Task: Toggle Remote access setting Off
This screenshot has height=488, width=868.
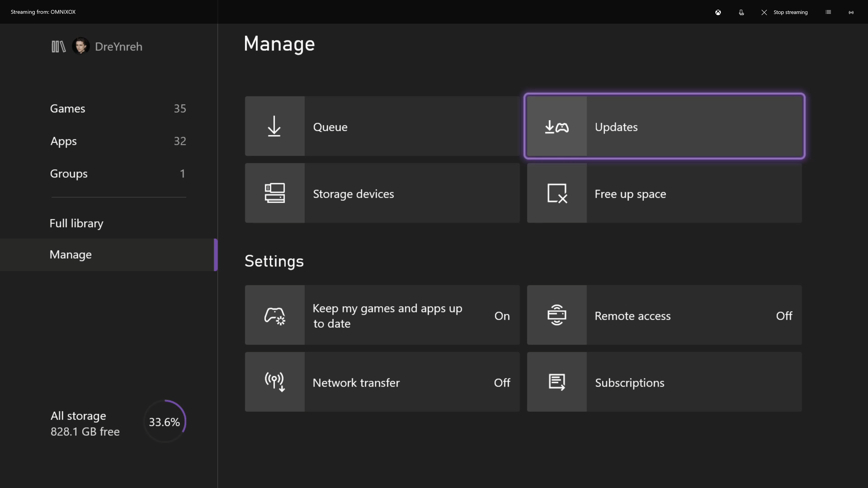Action: tap(664, 315)
